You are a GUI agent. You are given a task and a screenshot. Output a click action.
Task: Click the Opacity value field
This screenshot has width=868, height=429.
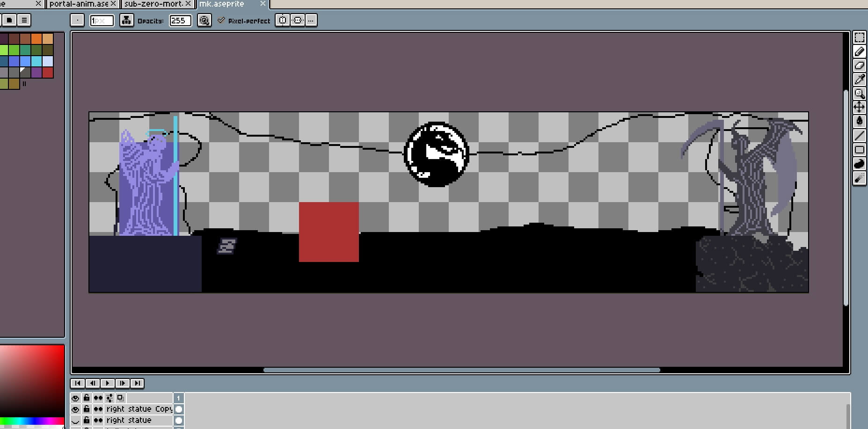tap(180, 20)
